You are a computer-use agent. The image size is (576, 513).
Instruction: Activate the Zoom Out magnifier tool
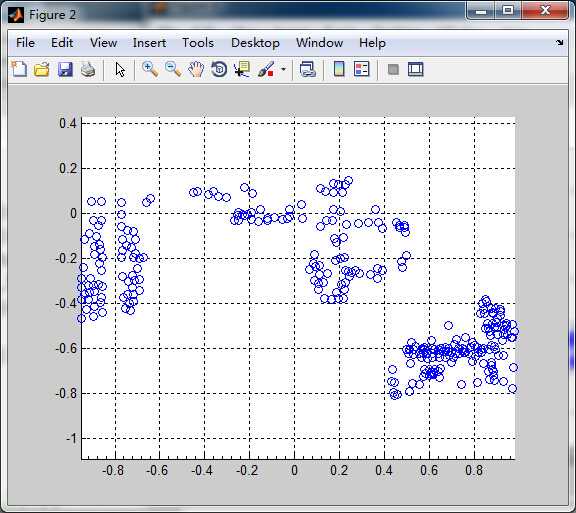click(x=173, y=69)
